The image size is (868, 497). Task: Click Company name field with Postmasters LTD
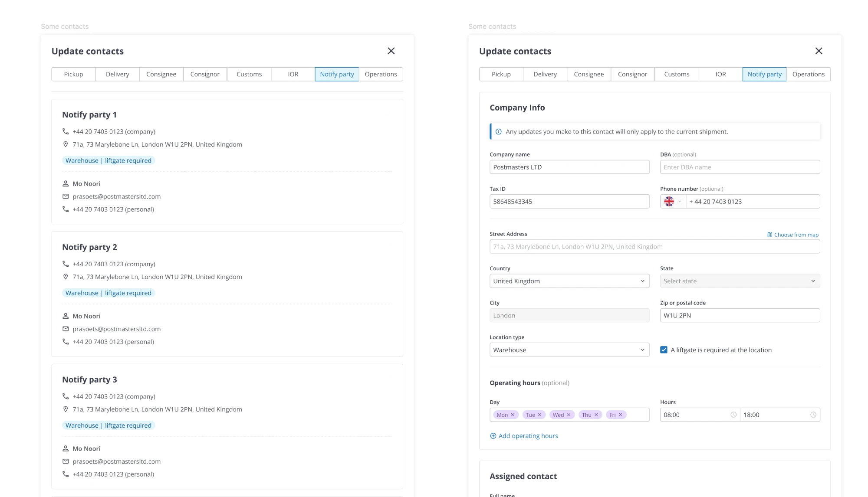pyautogui.click(x=569, y=167)
